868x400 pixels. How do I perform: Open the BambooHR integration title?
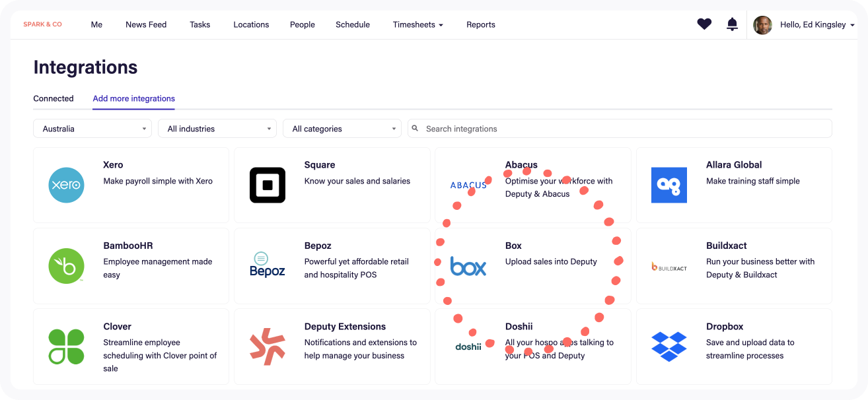coord(128,246)
